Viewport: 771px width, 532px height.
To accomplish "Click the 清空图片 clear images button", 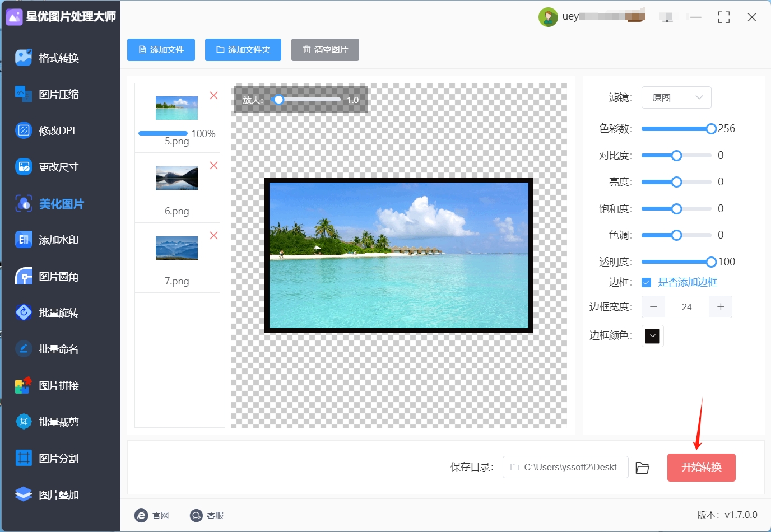I will tap(325, 50).
